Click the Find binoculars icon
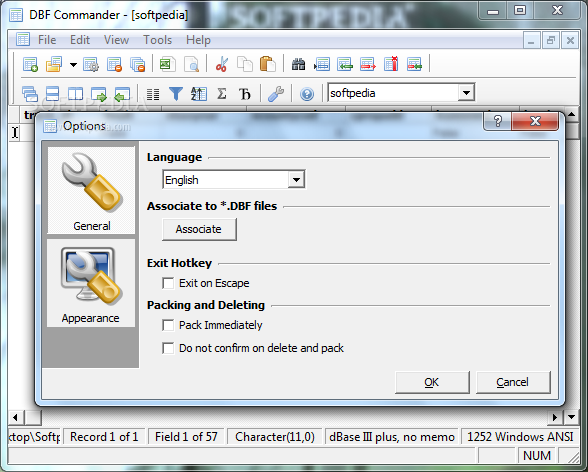This screenshot has width=588, height=472. point(298,64)
